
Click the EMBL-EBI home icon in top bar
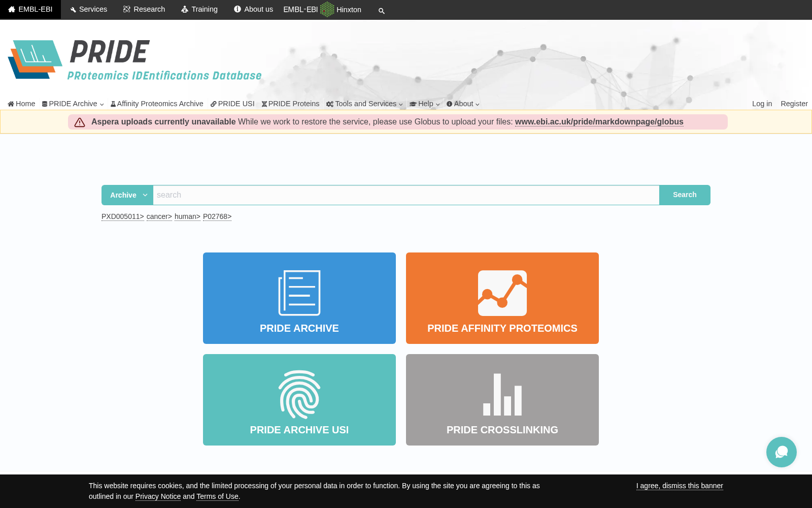[30, 9]
